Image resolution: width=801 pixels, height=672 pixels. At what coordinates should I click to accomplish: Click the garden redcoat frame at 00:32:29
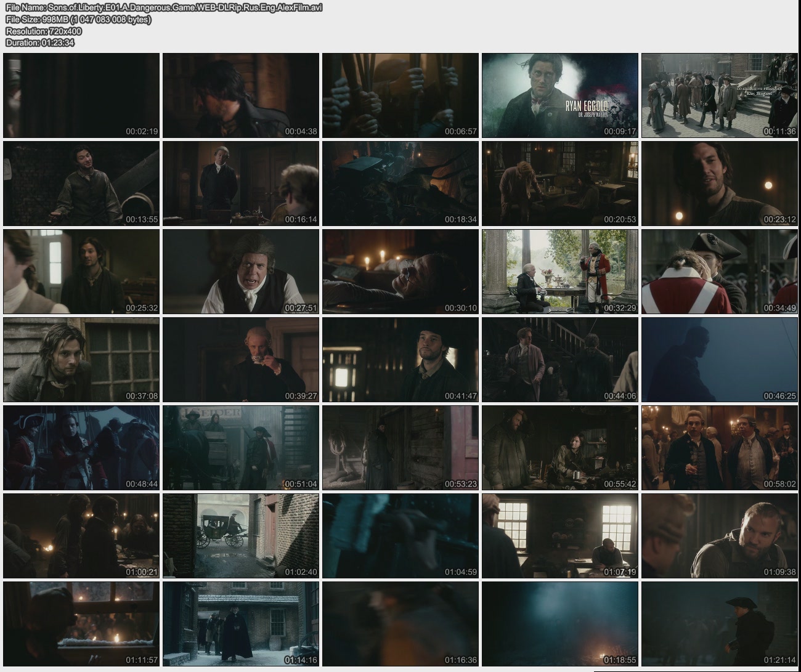point(559,272)
